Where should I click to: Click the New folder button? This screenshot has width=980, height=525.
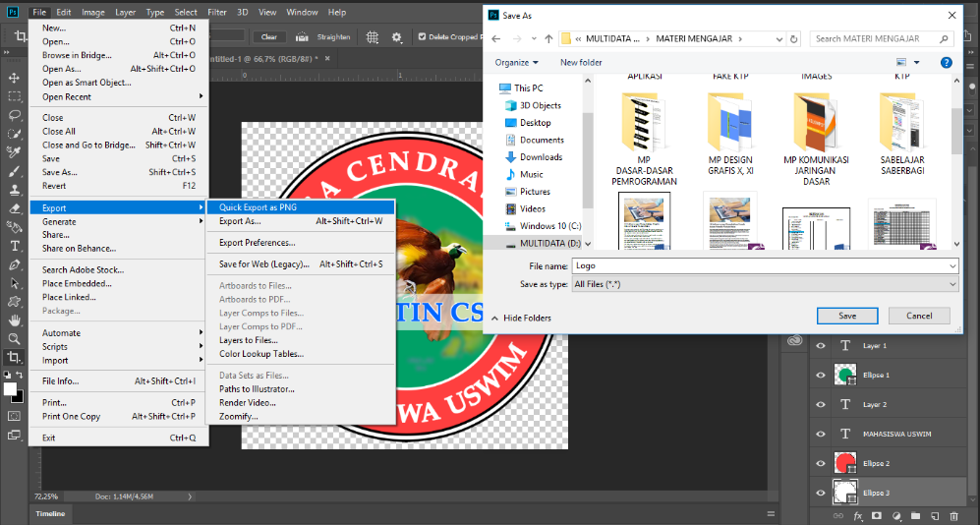(581, 63)
